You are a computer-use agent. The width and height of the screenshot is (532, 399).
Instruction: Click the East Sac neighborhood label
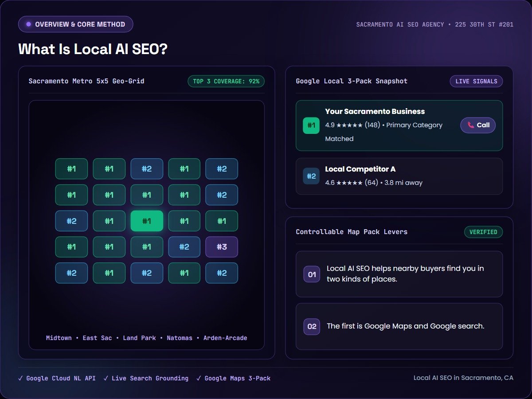point(97,338)
